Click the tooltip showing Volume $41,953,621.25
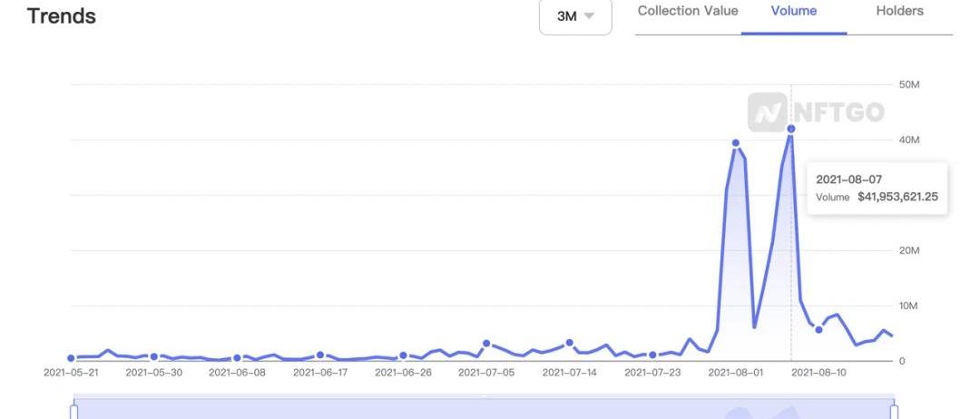 point(877,188)
